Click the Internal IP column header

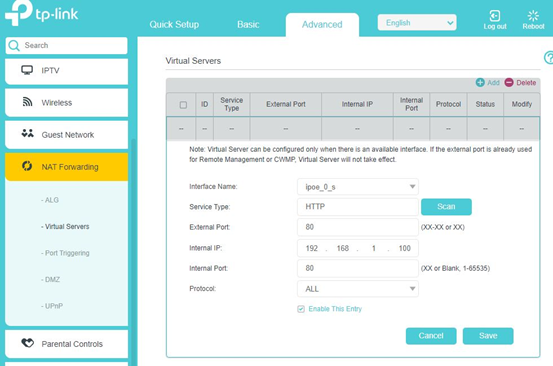click(x=357, y=104)
